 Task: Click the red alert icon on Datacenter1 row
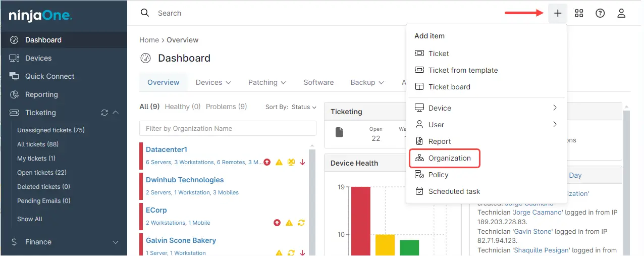[x=267, y=162]
